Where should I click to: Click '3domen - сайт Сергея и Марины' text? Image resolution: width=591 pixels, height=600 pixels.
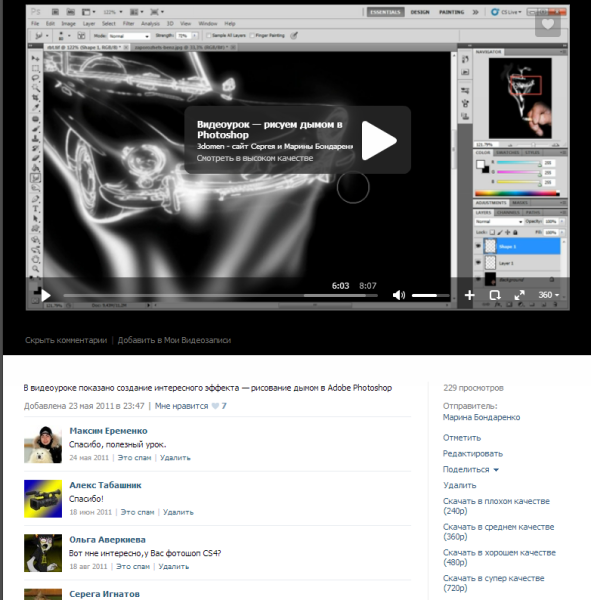point(274,146)
